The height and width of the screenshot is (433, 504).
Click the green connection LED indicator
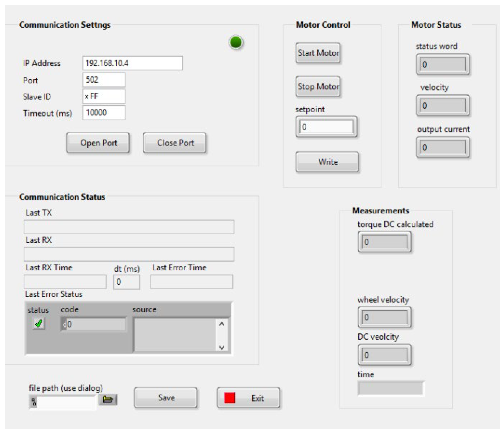(236, 43)
